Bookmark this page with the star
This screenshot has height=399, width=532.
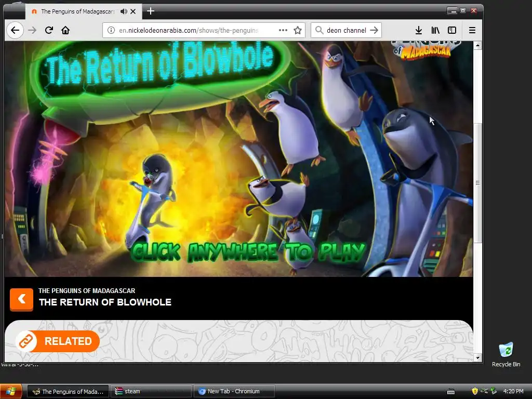tap(298, 30)
